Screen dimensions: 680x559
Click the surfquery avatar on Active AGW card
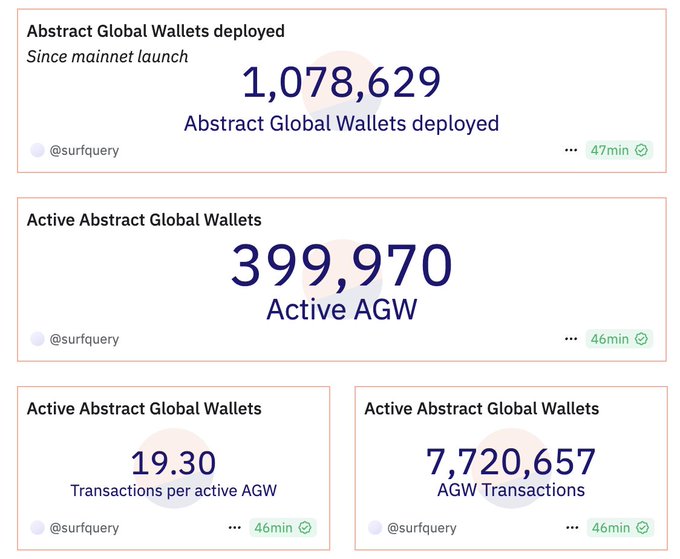pyautogui.click(x=38, y=339)
